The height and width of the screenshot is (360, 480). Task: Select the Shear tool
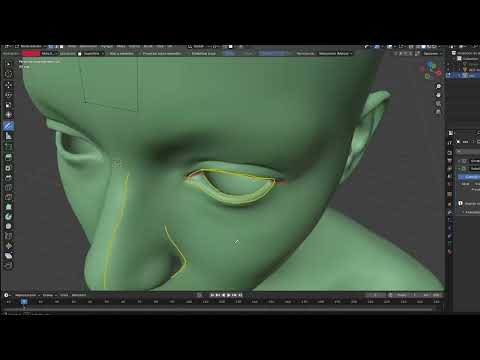(9, 256)
